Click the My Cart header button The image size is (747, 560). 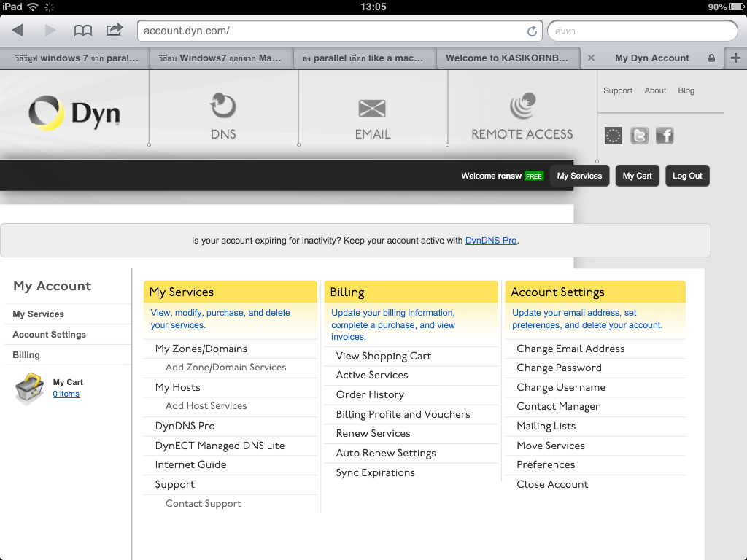coord(637,176)
